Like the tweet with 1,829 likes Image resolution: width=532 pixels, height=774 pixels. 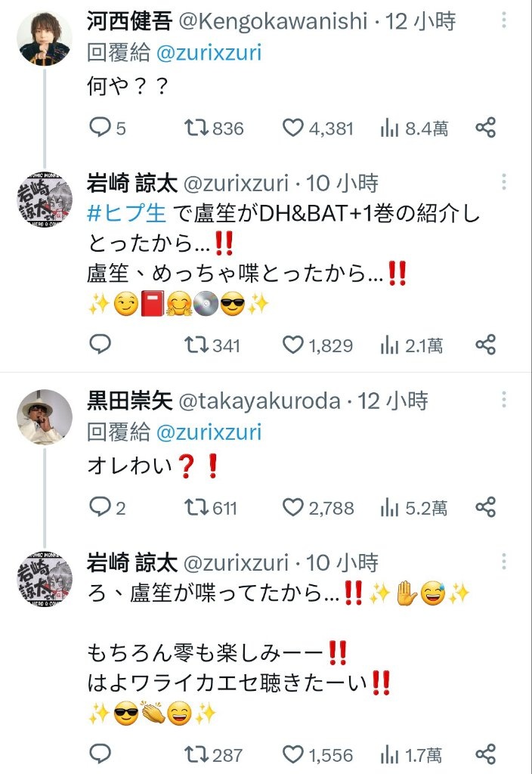coord(317,345)
